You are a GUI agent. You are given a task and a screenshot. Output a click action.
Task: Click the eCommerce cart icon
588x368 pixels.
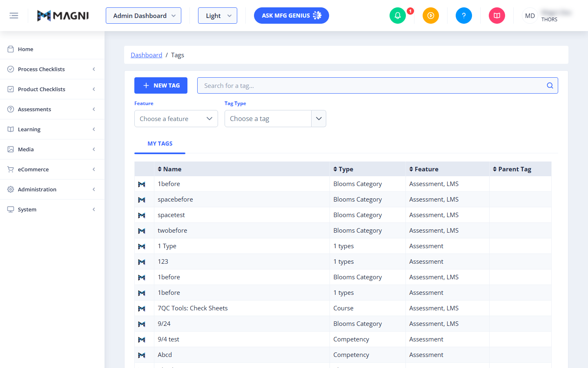(11, 169)
